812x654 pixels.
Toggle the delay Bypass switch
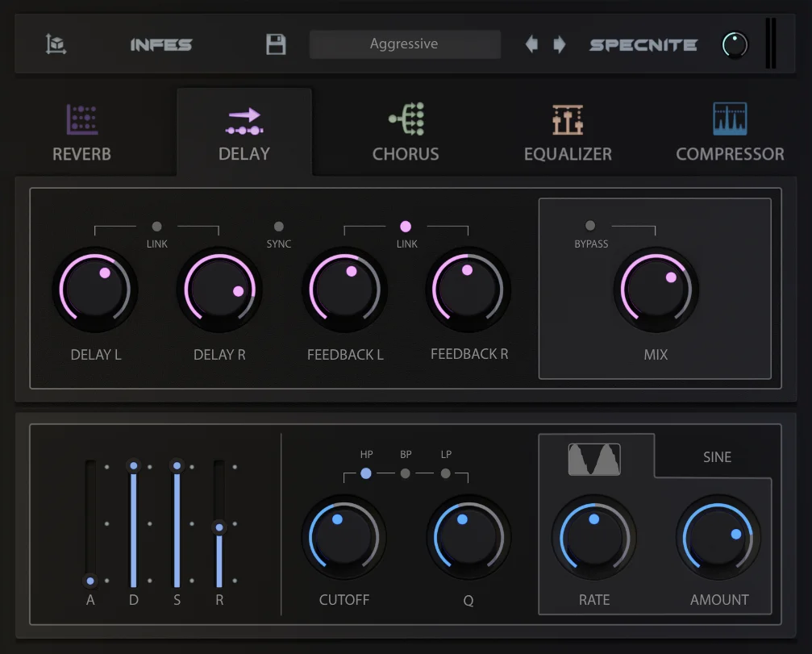(x=589, y=226)
